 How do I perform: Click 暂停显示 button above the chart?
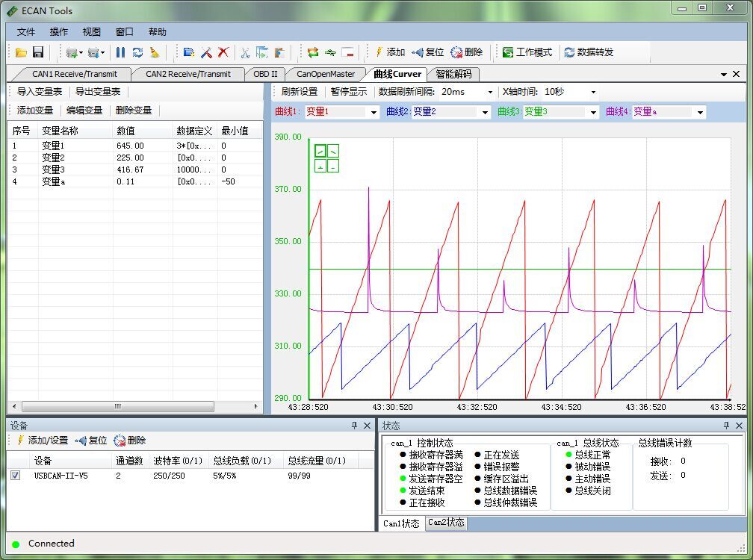(x=349, y=92)
